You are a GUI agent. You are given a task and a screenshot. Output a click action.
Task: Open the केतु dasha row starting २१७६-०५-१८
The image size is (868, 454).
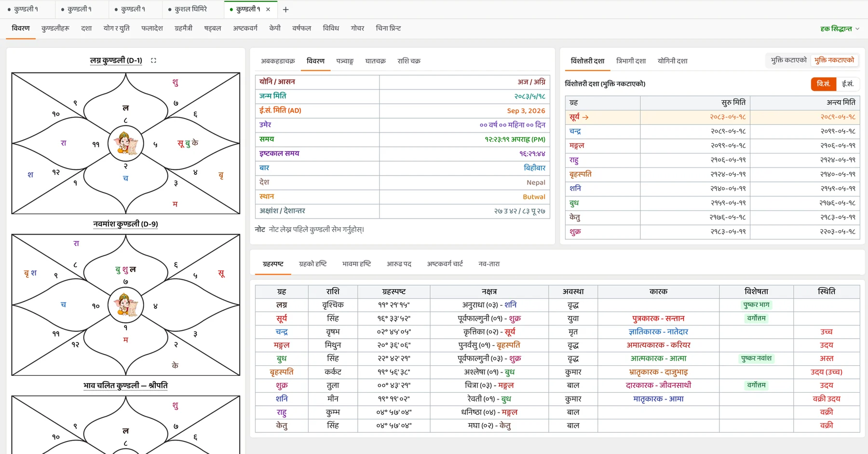(x=712, y=218)
